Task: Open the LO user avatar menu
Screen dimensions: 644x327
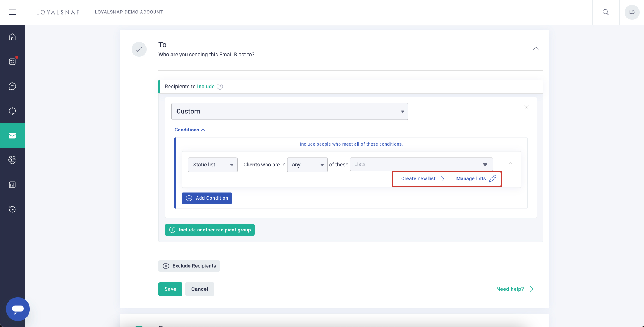Action: tap(632, 12)
